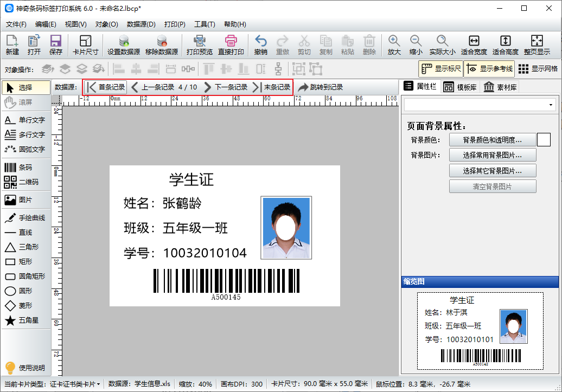
Task: Go to 上一条记录 previous record
Action: pos(152,87)
